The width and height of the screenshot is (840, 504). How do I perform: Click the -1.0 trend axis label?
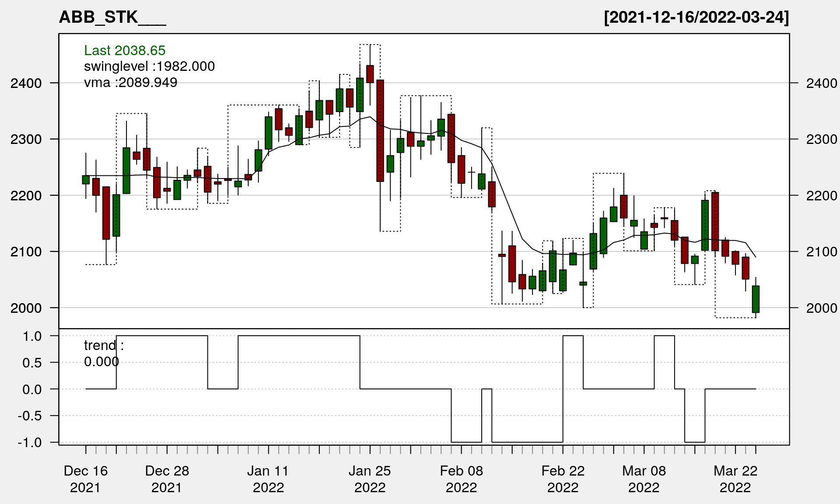click(x=30, y=442)
